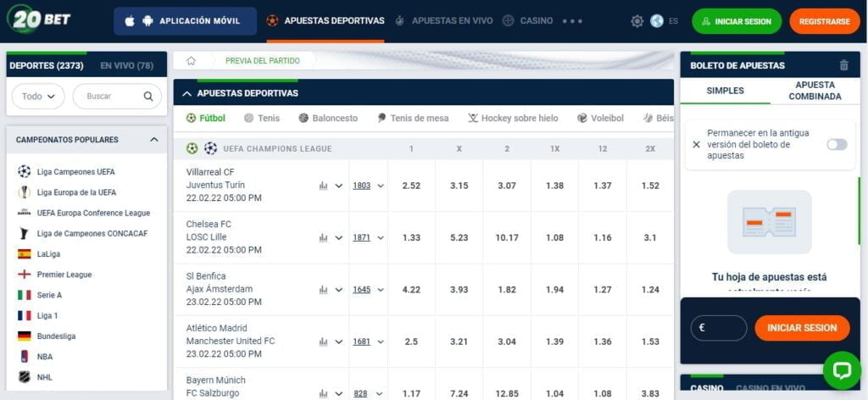Select odds 2.52 for Villarreal CF win
This screenshot has width=868, height=400.
411,186
